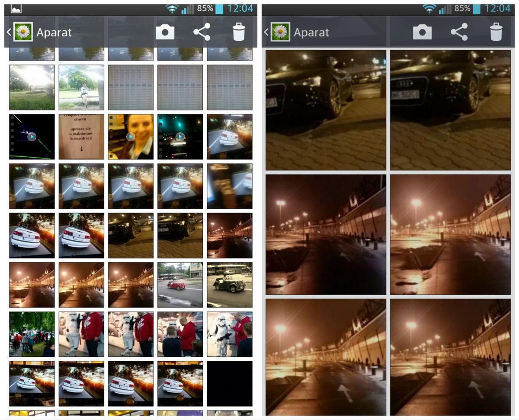Delete items using right screen trash icon

496,32
